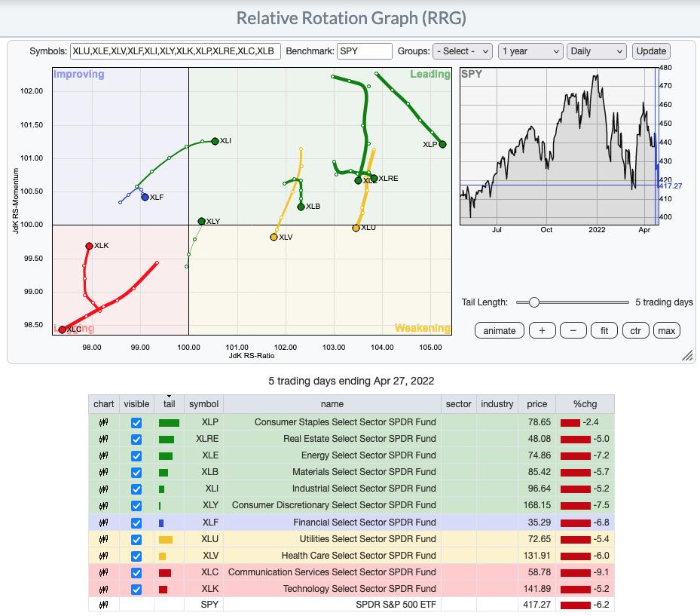Open candlestick chart icon for XLU row
The image size is (700, 616).
(103, 539)
